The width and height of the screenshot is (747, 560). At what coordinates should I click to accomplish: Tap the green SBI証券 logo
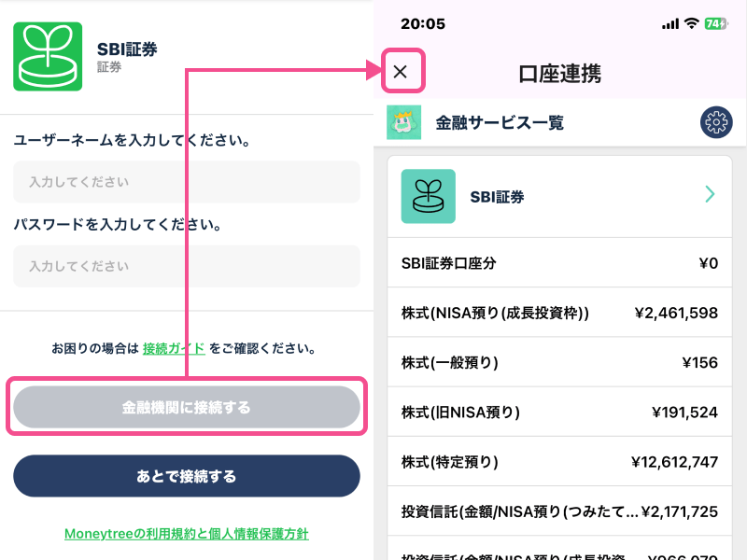coord(48,56)
